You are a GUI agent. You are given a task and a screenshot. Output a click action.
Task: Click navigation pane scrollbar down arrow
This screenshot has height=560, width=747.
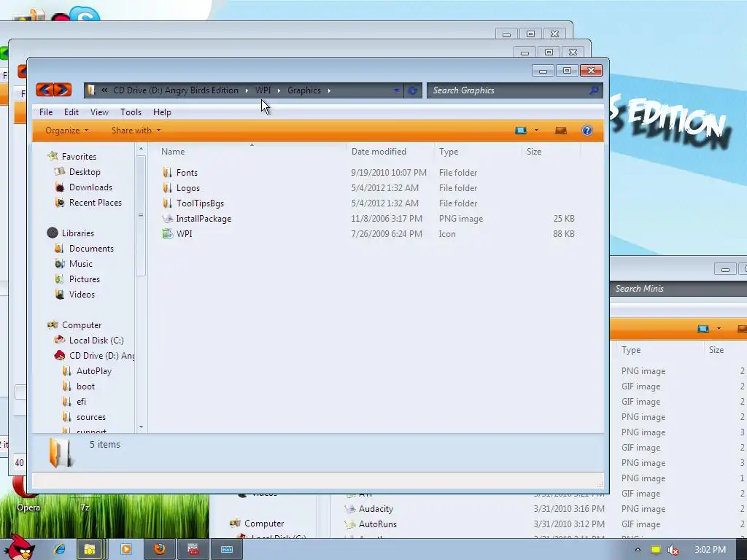pyautogui.click(x=141, y=427)
